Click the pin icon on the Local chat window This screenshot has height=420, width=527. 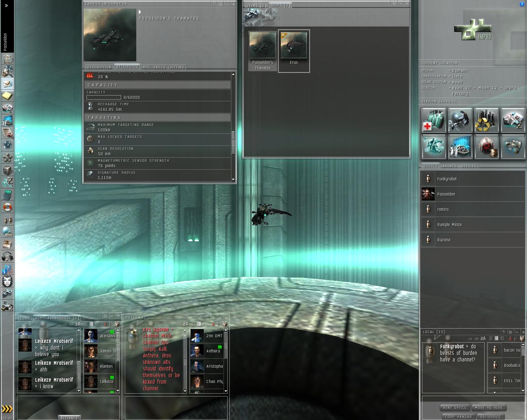[x=510, y=332]
